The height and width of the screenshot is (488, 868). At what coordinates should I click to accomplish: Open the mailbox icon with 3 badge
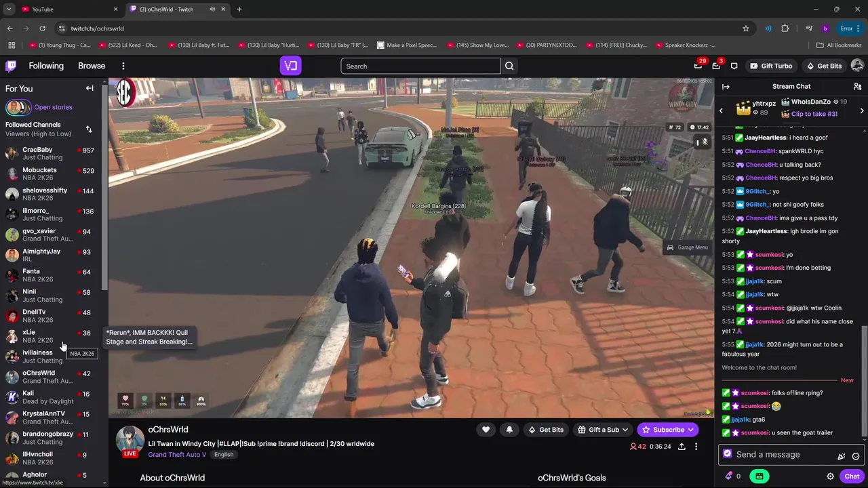point(716,66)
